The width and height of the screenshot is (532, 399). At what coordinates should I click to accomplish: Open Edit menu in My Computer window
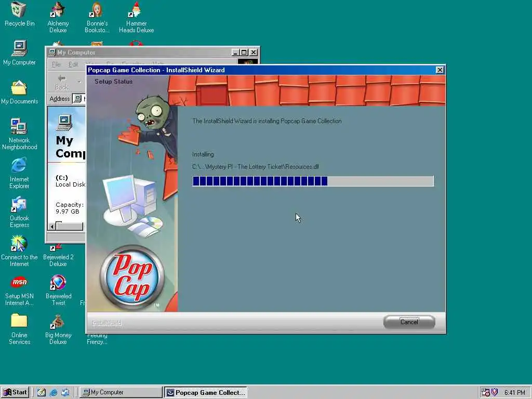point(73,64)
